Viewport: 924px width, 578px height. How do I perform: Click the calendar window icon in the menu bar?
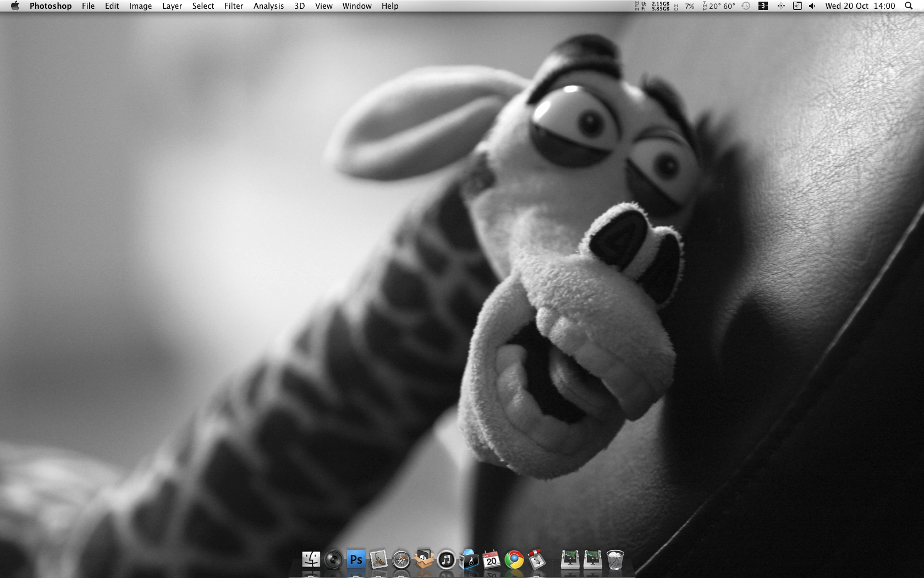coord(797,6)
